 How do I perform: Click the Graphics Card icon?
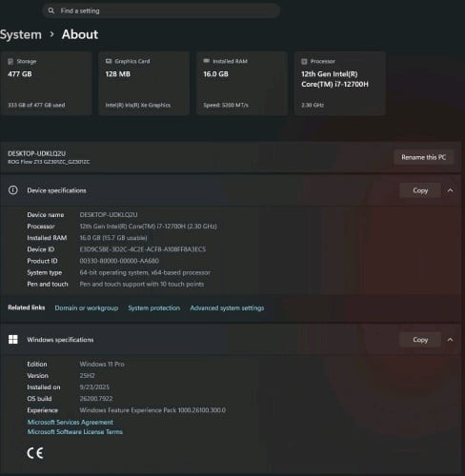point(109,61)
